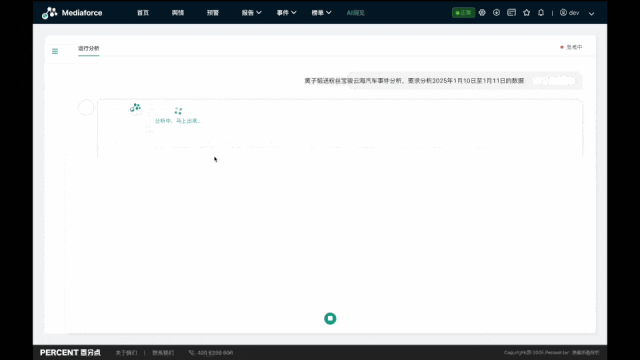Screen dimensions: 640x360
Task: Stop generation with the green stop button
Action: tap(330, 318)
